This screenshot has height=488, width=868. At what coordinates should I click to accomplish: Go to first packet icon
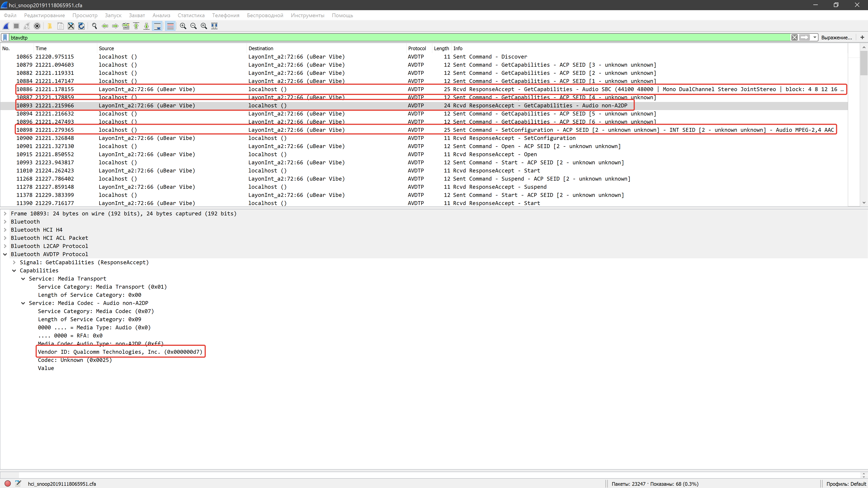pos(136,26)
